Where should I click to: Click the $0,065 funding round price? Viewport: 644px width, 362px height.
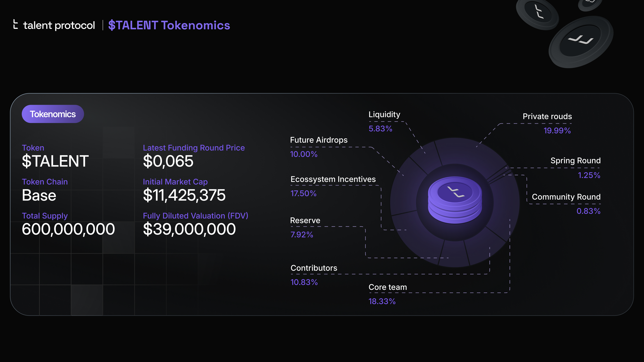(x=168, y=161)
